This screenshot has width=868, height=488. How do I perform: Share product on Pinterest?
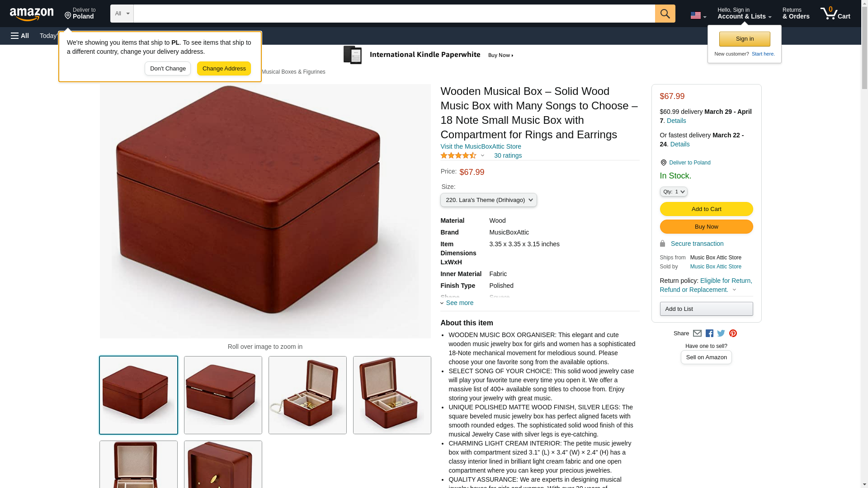[x=733, y=333]
